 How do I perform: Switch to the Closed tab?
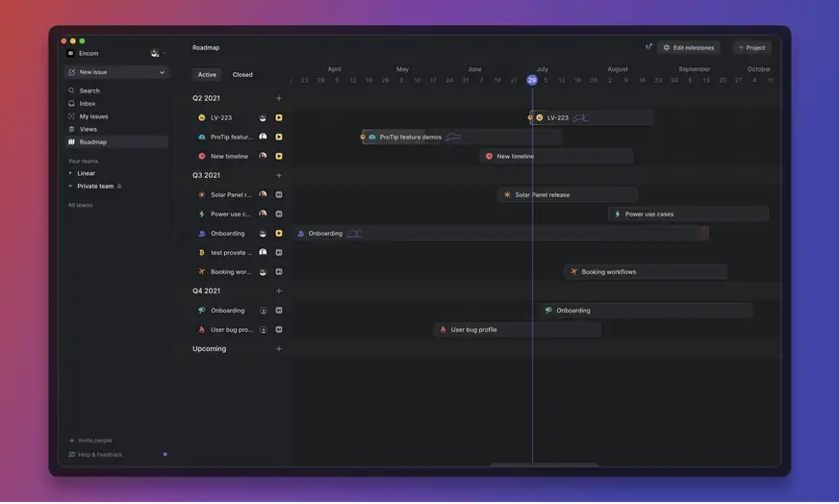[242, 75]
